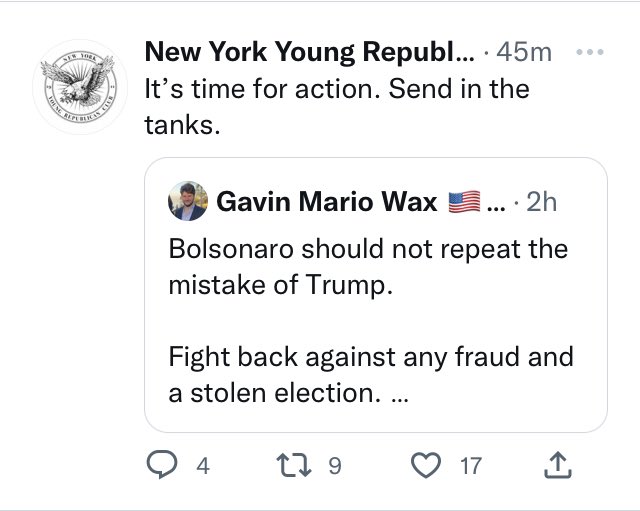Open the reply icon under the tweet
640x511 pixels.
click(159, 465)
